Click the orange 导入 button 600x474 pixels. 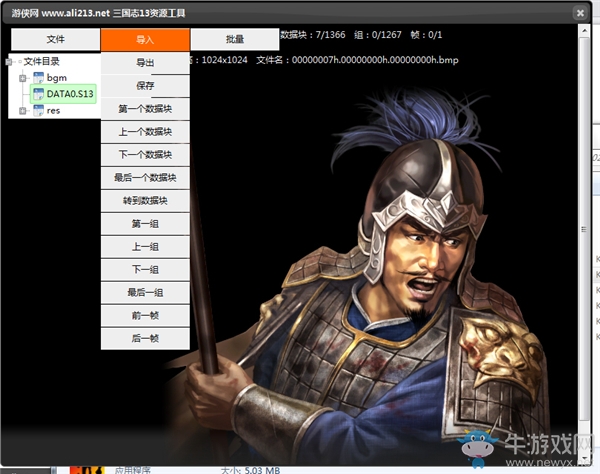(x=145, y=39)
